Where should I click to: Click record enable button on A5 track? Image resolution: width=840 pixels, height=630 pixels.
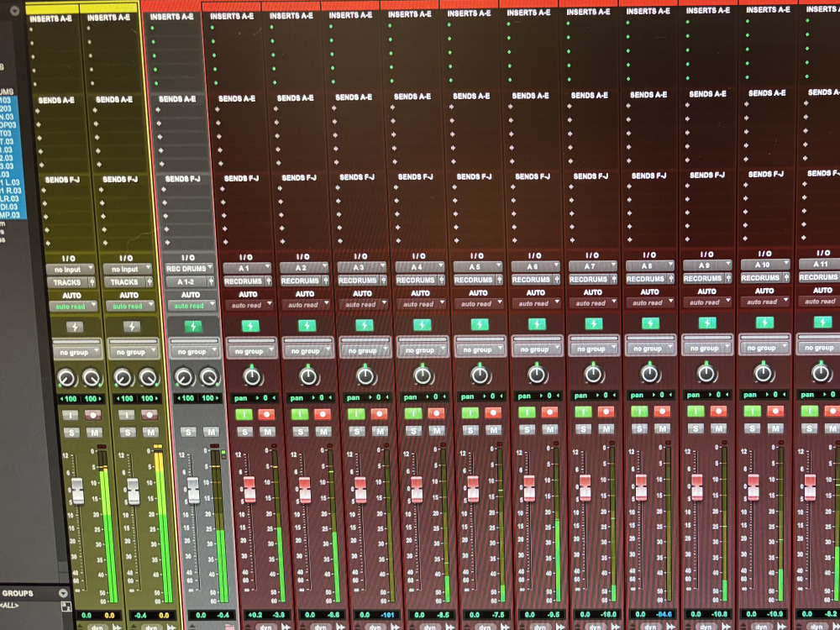coord(492,412)
